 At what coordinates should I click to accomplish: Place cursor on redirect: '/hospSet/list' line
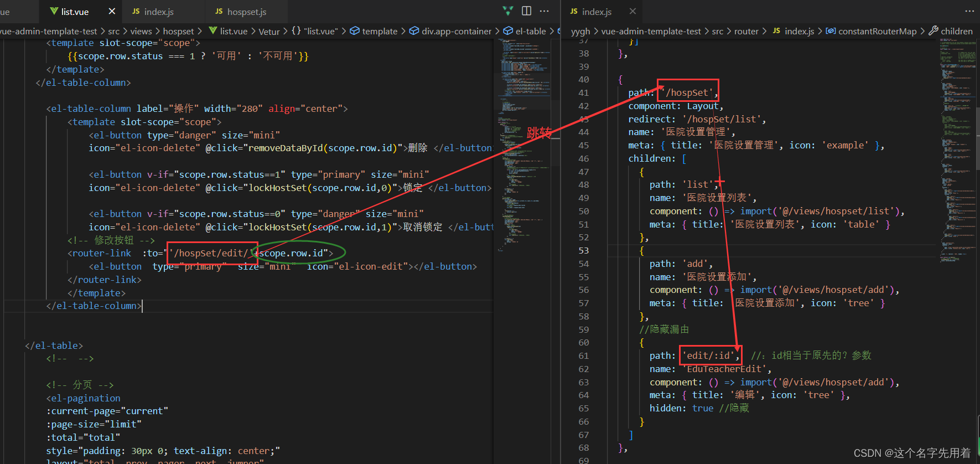click(x=697, y=119)
